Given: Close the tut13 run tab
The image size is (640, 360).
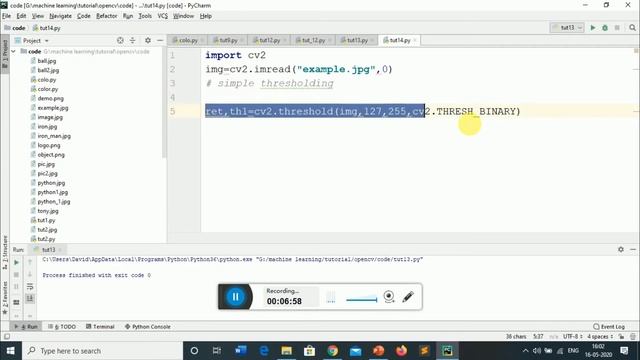Looking at the screenshot, I should click(x=60, y=249).
